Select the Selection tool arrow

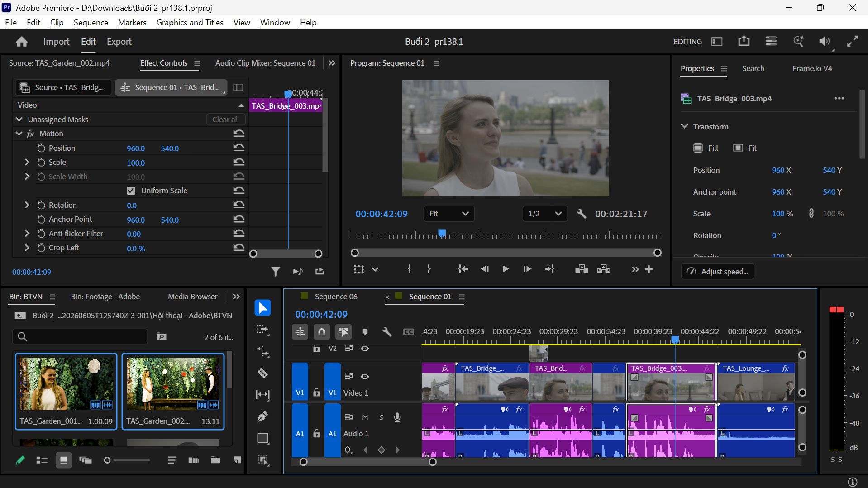point(262,308)
